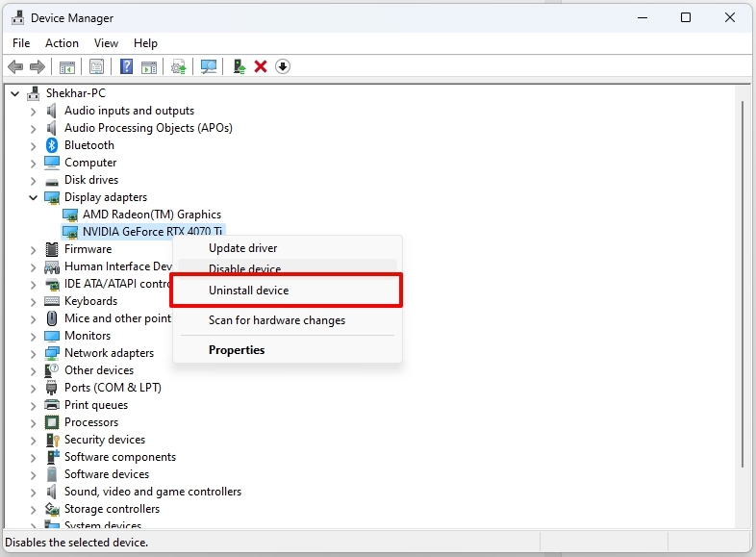
Task: Open the Action menu
Action: [x=62, y=43]
